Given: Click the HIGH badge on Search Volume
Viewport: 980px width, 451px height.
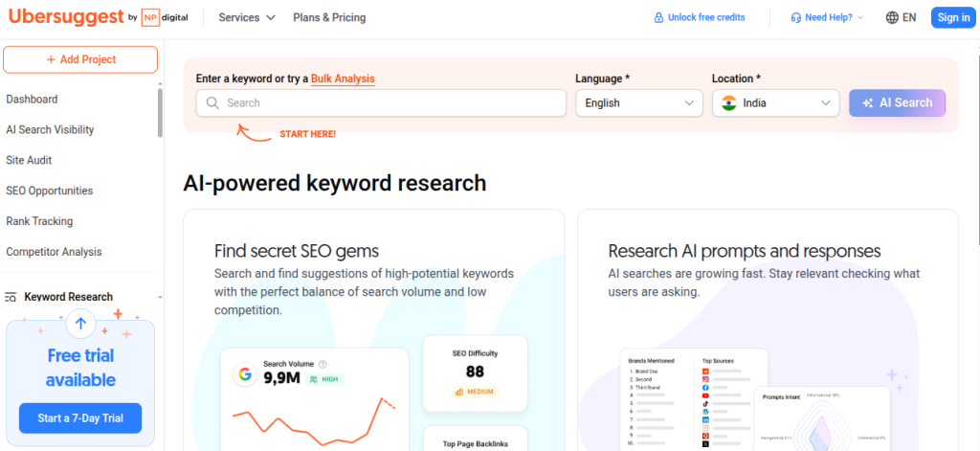Looking at the screenshot, I should (324, 379).
